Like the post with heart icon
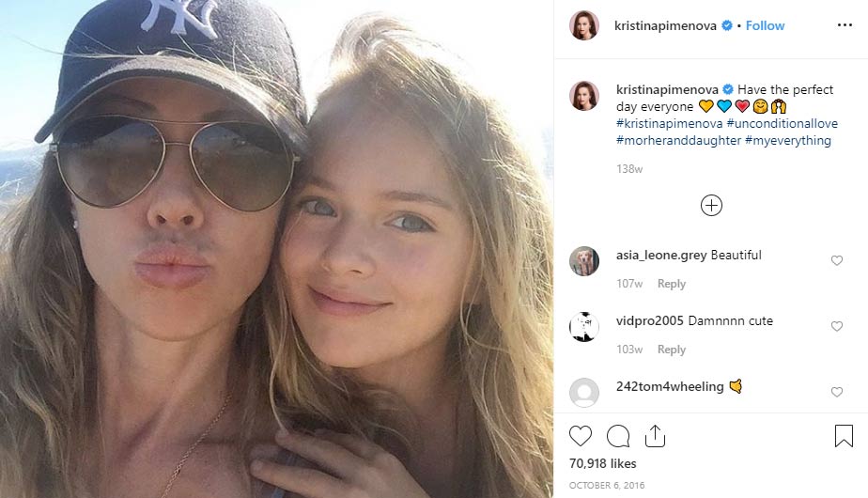The height and width of the screenshot is (498, 868). [x=581, y=436]
